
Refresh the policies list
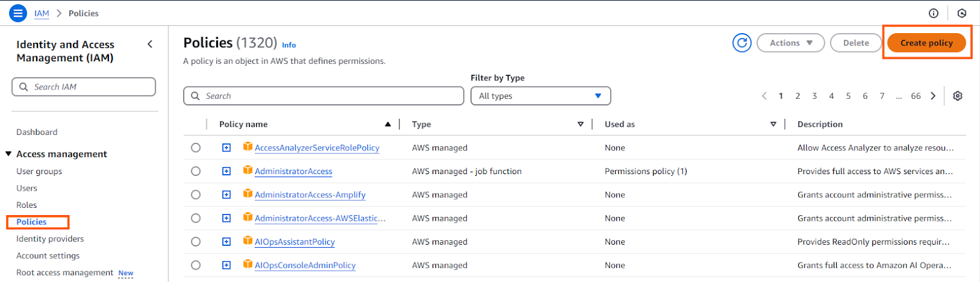[x=742, y=43]
